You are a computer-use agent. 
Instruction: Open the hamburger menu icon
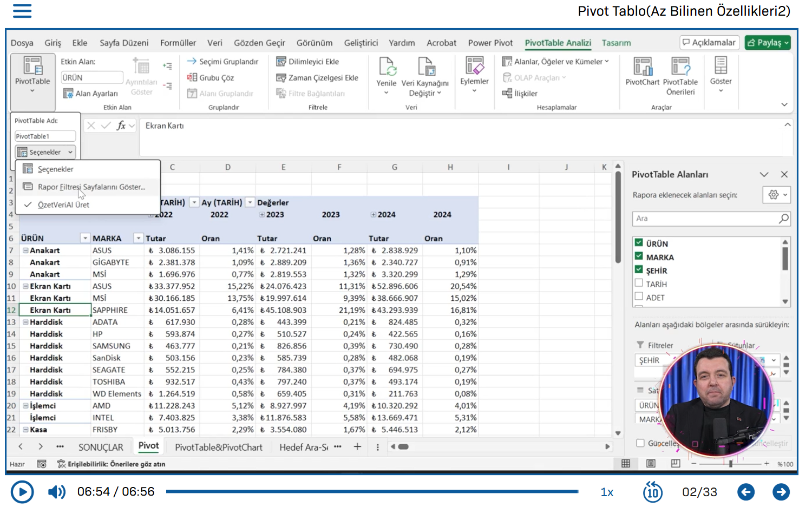22,11
